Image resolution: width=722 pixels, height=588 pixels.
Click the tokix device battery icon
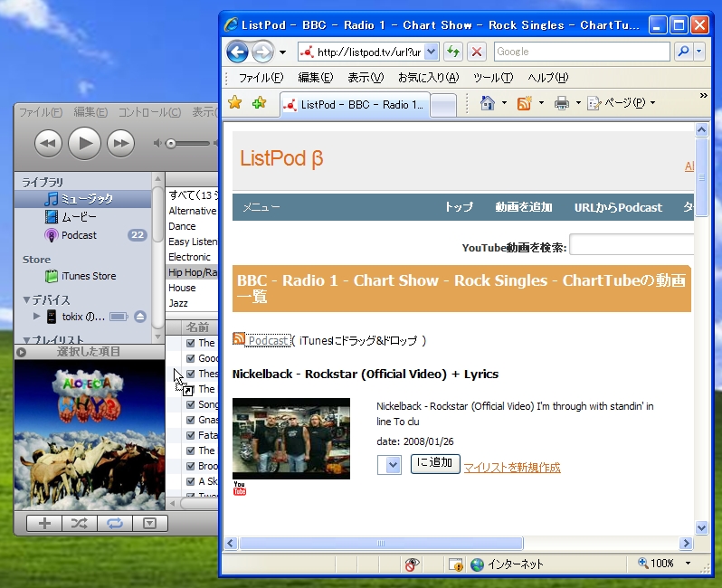(x=119, y=317)
